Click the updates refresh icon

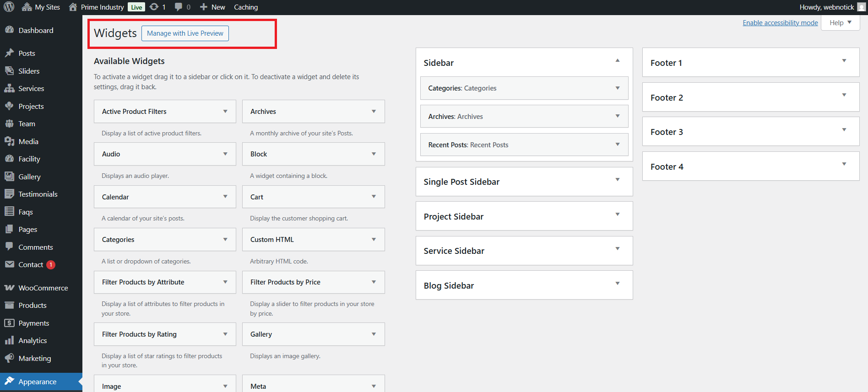154,7
